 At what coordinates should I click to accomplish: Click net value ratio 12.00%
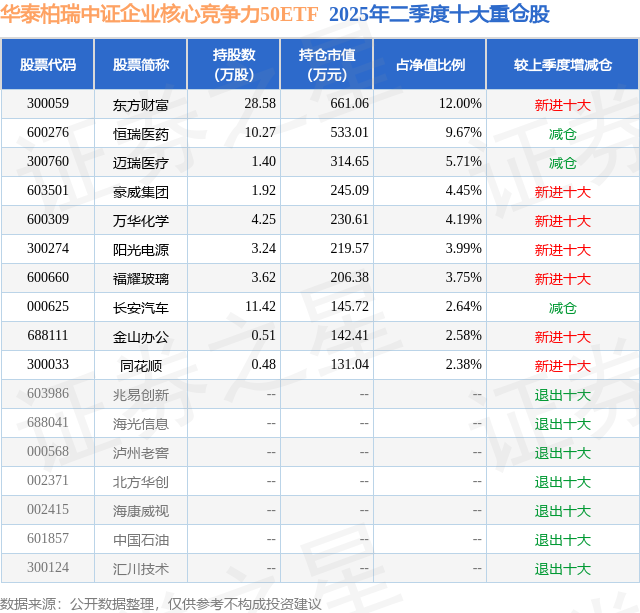[x=460, y=104]
